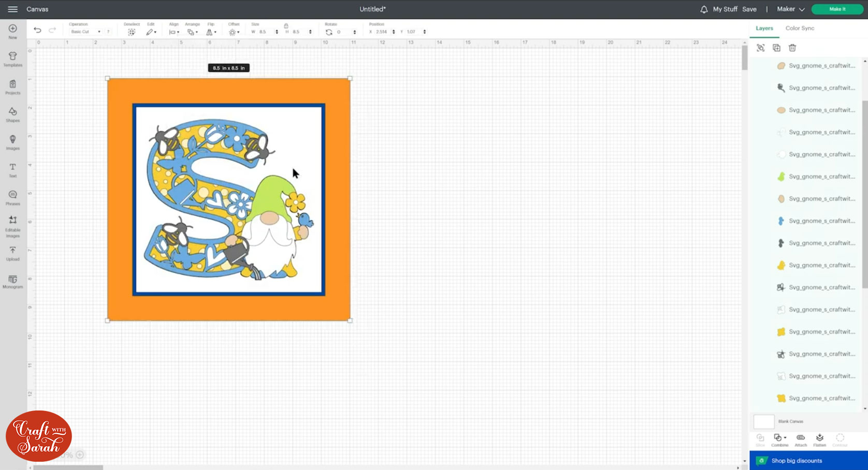The width and height of the screenshot is (868, 470).
Task: Open the Phrases panel
Action: tap(13, 198)
